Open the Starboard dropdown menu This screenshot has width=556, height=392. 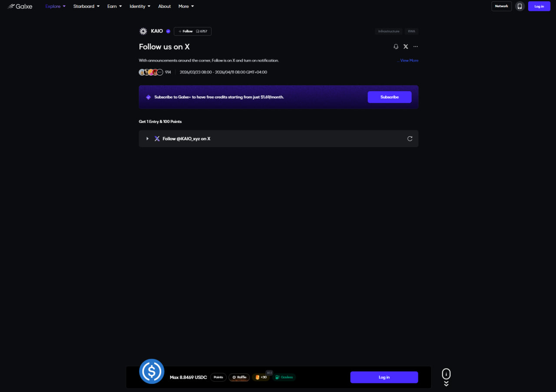pos(86,6)
